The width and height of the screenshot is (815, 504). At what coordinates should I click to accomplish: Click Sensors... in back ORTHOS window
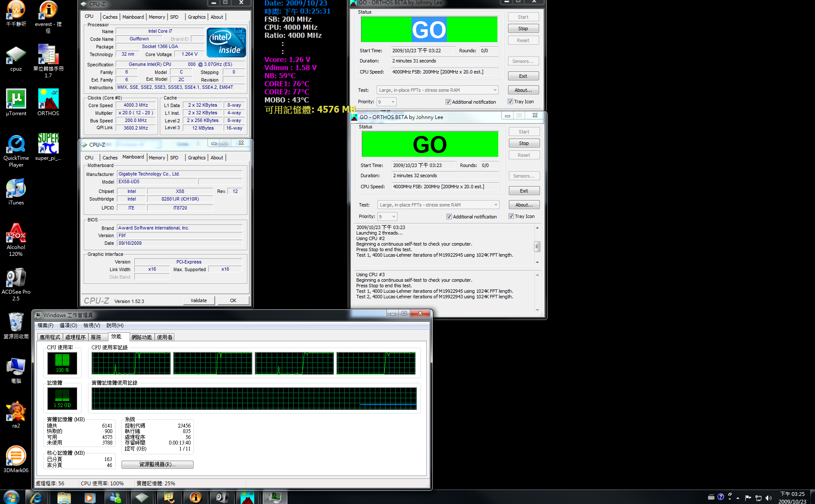click(x=523, y=61)
